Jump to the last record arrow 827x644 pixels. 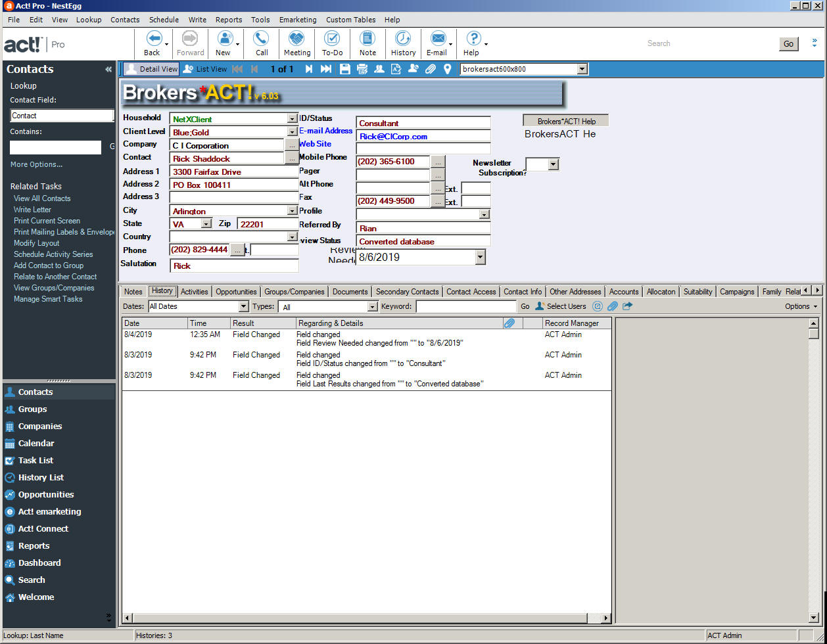pos(325,69)
